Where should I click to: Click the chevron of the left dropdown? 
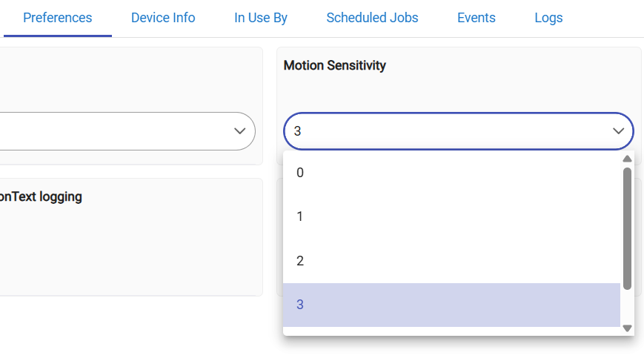(x=239, y=131)
